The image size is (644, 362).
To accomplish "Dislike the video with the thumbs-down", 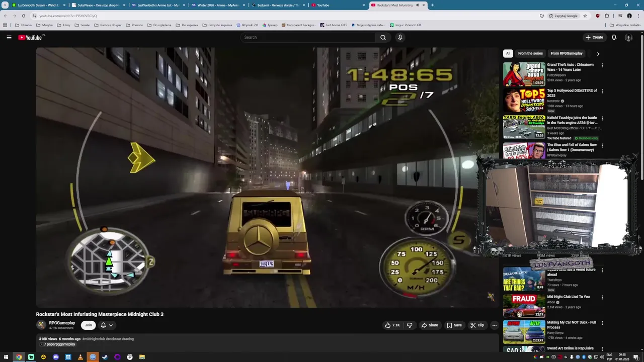I will tap(410, 325).
